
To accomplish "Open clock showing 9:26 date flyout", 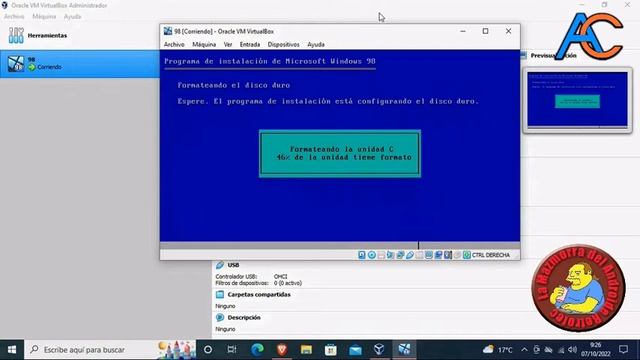I will point(596,350).
